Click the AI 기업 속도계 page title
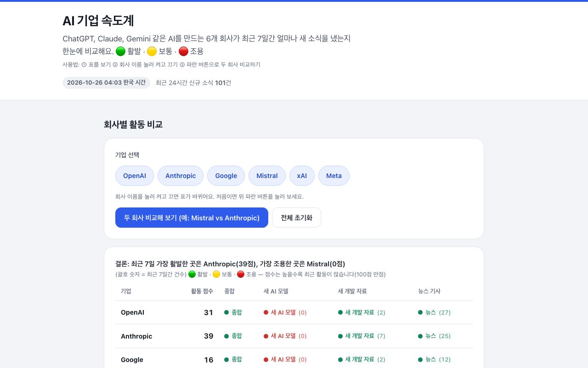The image size is (588, 368). [98, 21]
